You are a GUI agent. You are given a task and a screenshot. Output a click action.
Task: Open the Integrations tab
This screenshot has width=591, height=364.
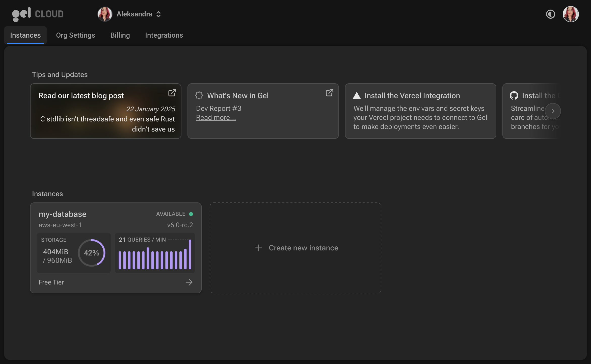(x=164, y=35)
